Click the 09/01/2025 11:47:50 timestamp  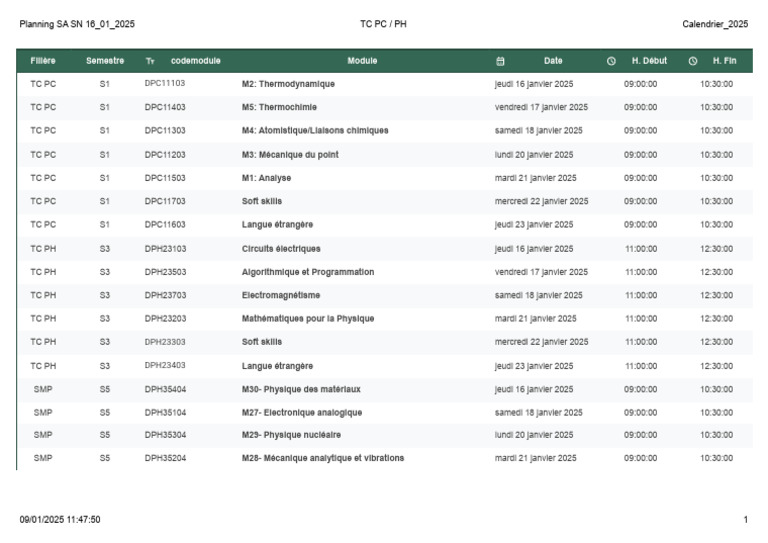click(x=60, y=519)
